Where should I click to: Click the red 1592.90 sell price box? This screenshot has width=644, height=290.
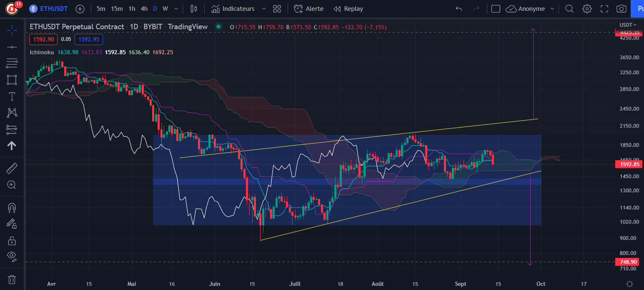point(42,40)
